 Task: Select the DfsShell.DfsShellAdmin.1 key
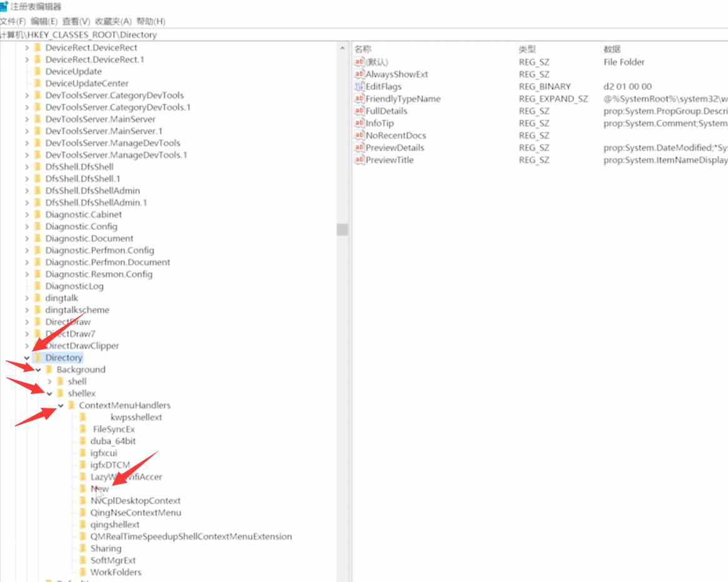[96, 203]
